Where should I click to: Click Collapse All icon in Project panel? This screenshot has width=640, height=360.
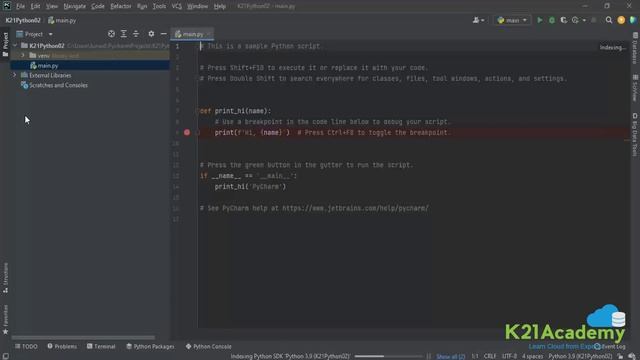136,34
